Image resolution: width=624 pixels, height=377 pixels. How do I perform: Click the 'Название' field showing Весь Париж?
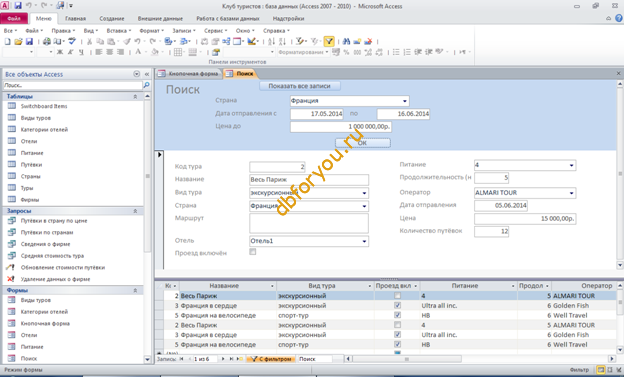coord(309,180)
